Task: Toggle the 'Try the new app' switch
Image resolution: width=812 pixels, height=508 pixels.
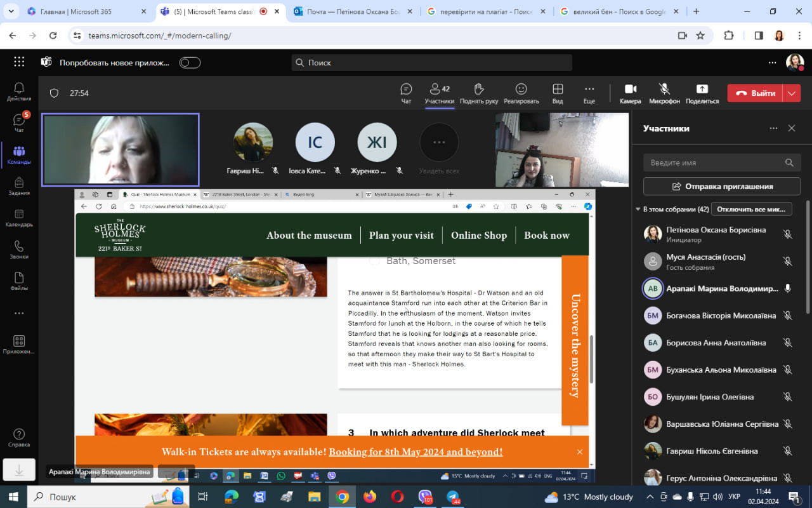Action: 190,62
